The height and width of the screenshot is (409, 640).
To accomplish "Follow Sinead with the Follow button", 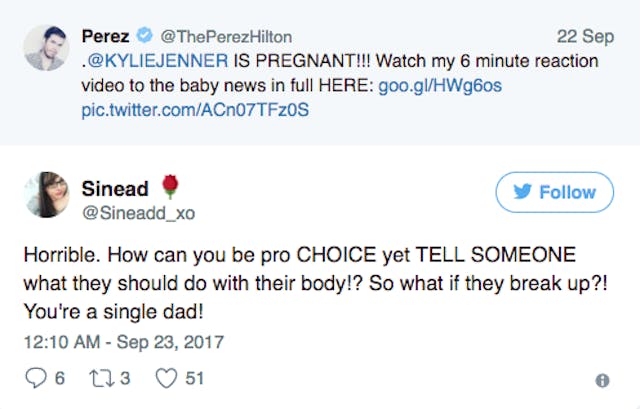I will (x=554, y=192).
